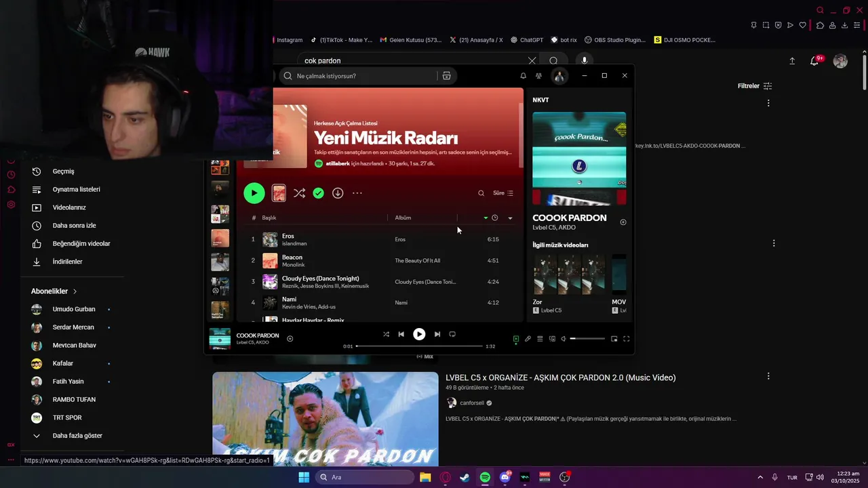Open Spotify miniplayer icon

614,339
